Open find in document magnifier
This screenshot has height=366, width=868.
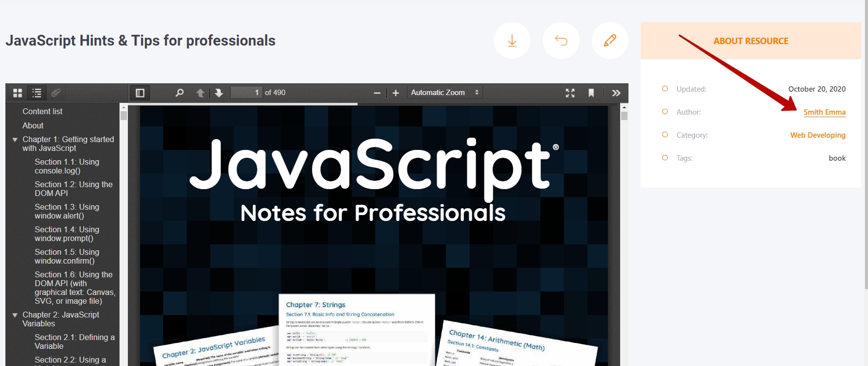[180, 93]
